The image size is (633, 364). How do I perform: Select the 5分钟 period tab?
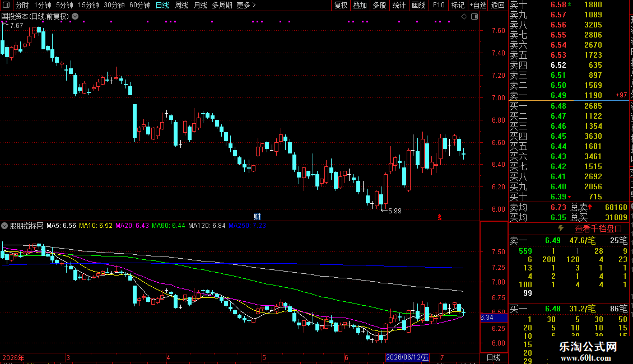(64, 5)
